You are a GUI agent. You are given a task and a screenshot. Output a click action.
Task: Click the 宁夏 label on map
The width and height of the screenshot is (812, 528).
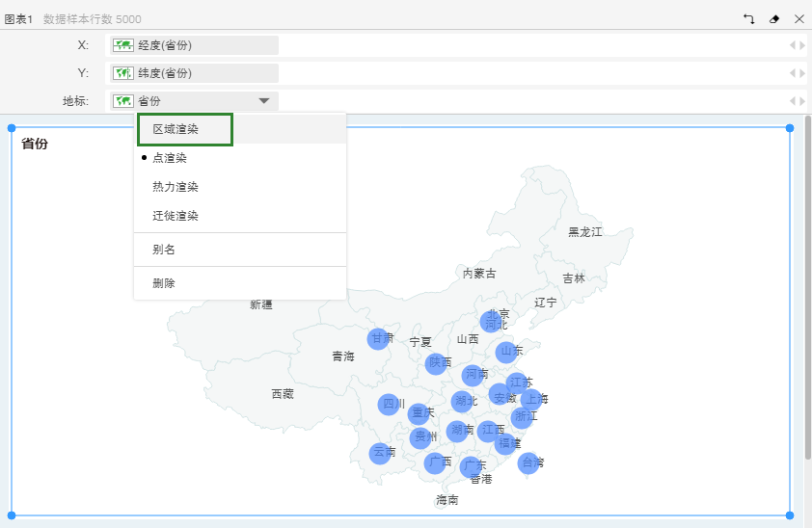(420, 342)
